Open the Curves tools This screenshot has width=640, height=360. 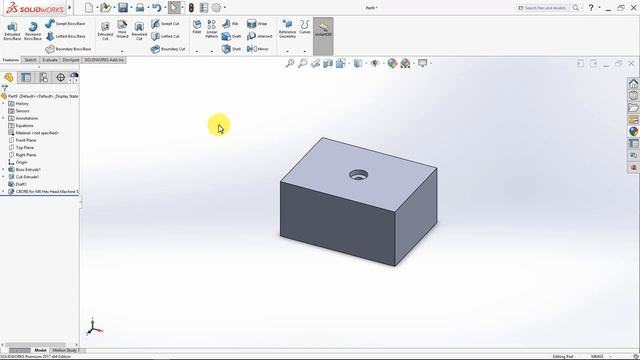tap(304, 27)
